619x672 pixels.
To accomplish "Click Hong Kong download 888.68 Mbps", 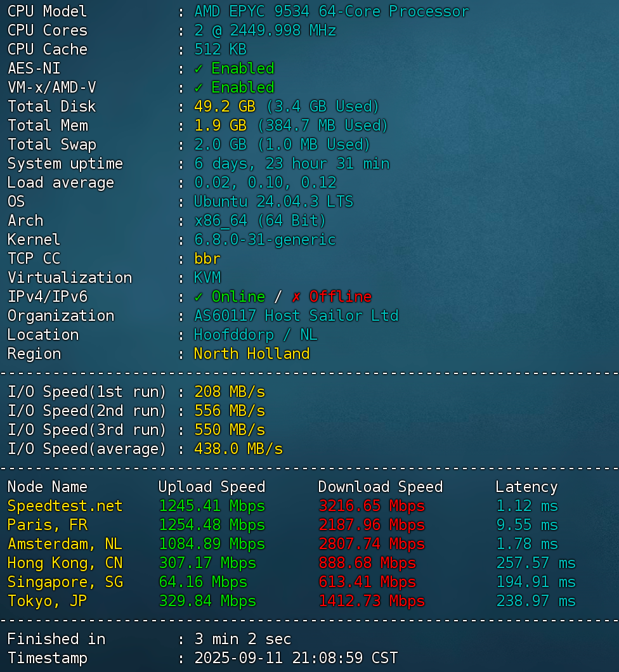I will [367, 563].
